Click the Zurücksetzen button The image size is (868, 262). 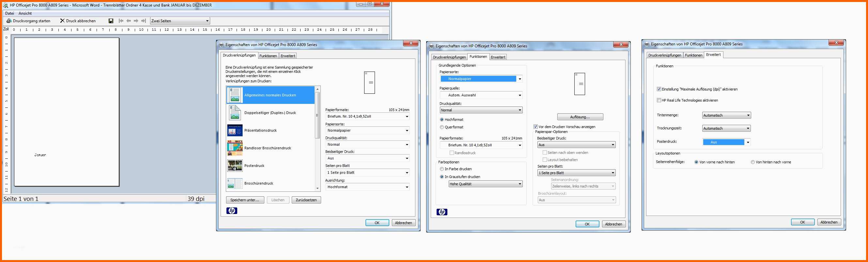tap(306, 200)
